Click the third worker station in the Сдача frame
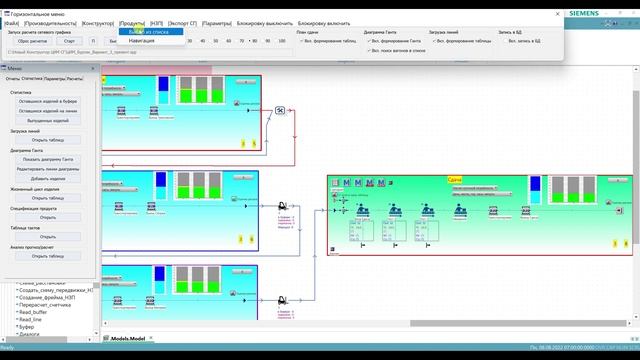 click(427, 210)
